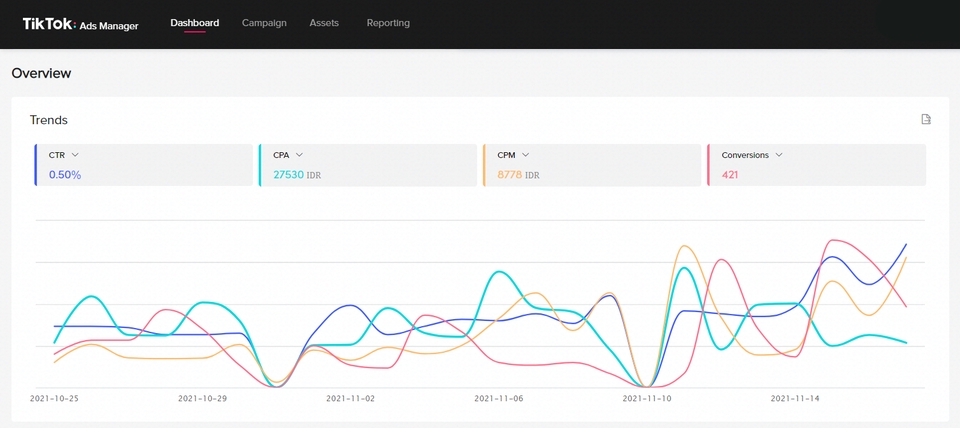Click the blue CTR color bar
This screenshot has height=428, width=960.
point(35,165)
